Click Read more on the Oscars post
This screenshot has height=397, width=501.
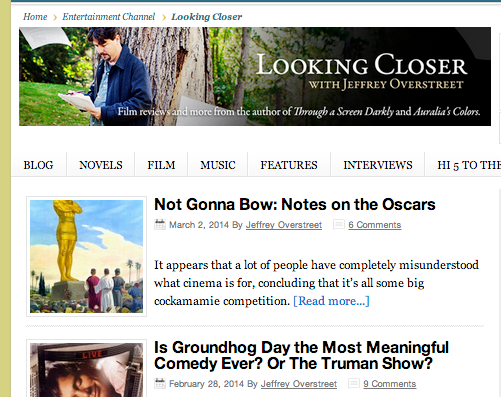point(331,301)
